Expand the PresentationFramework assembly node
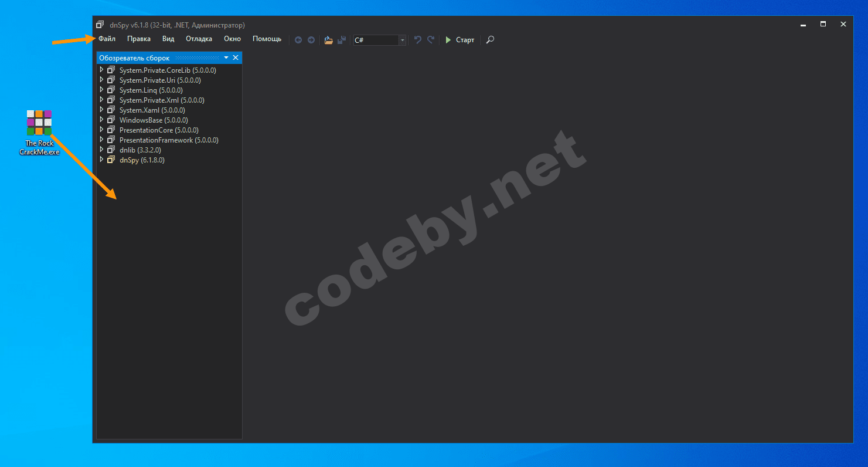This screenshot has height=467, width=868. click(101, 140)
